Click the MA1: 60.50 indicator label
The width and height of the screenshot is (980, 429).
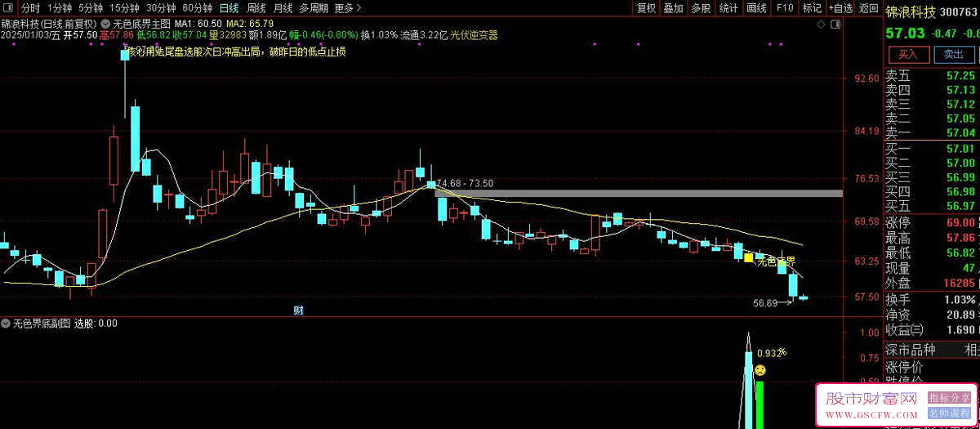click(198, 24)
